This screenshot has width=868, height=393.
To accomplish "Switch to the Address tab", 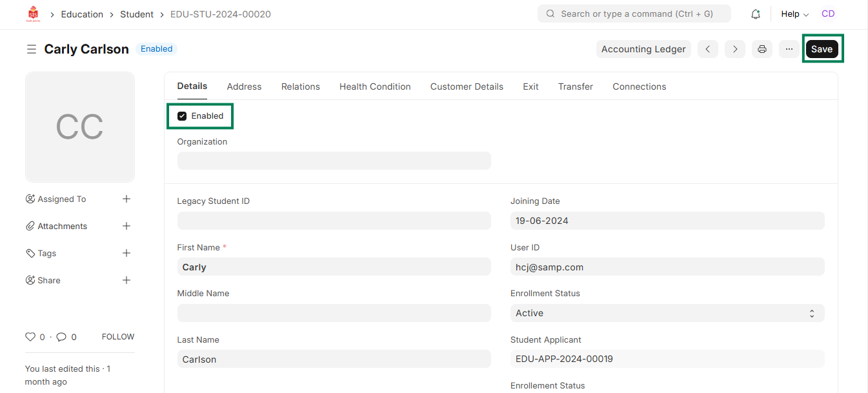I will [244, 86].
